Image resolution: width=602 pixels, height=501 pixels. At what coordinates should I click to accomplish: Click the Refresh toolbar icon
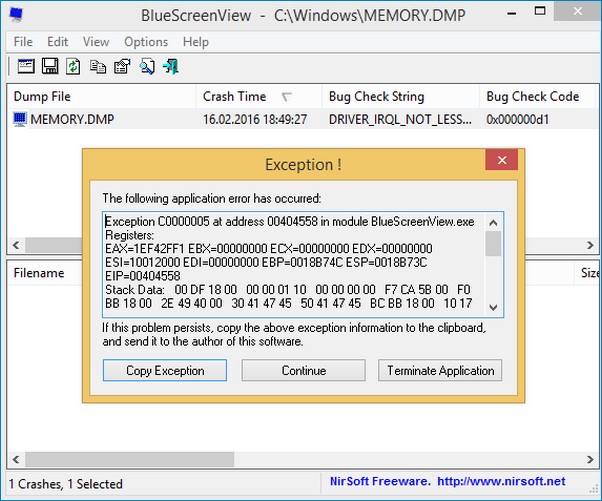73,66
